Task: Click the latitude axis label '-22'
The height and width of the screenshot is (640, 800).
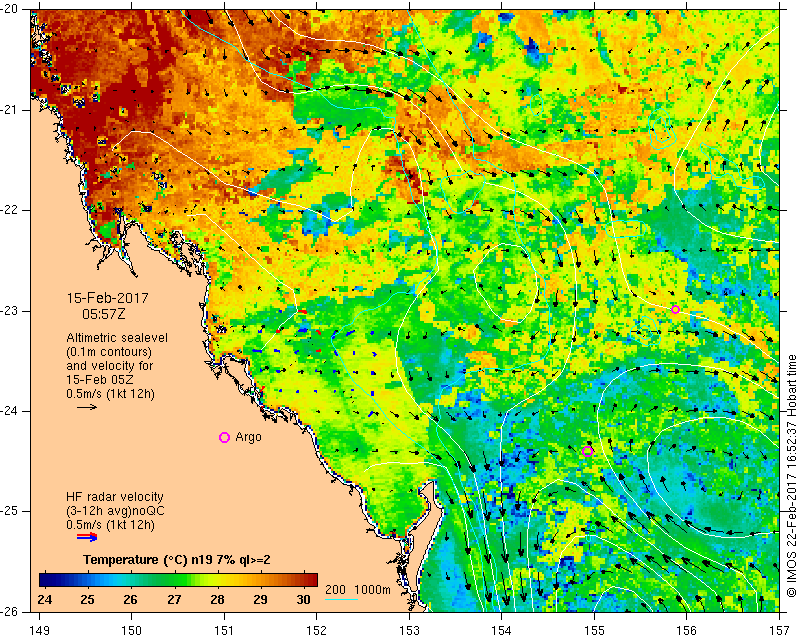Action: 9,210
